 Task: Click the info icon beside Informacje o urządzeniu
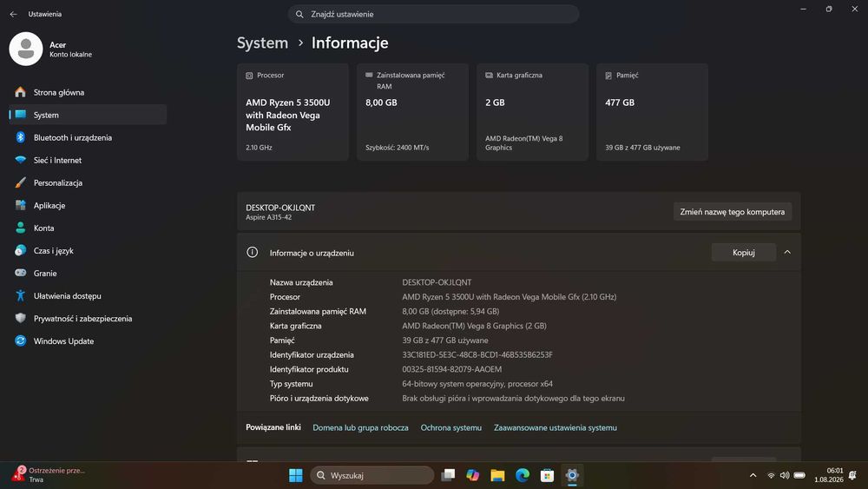(x=252, y=253)
